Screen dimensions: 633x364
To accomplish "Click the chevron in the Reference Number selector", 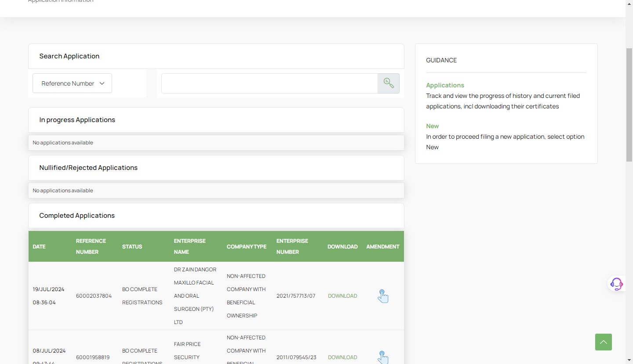I will pos(102,83).
